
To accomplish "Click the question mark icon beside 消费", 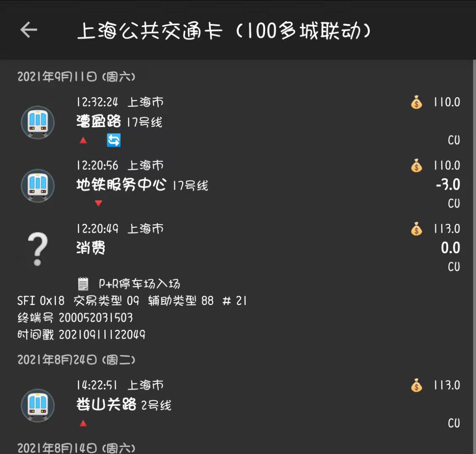I will click(37, 249).
